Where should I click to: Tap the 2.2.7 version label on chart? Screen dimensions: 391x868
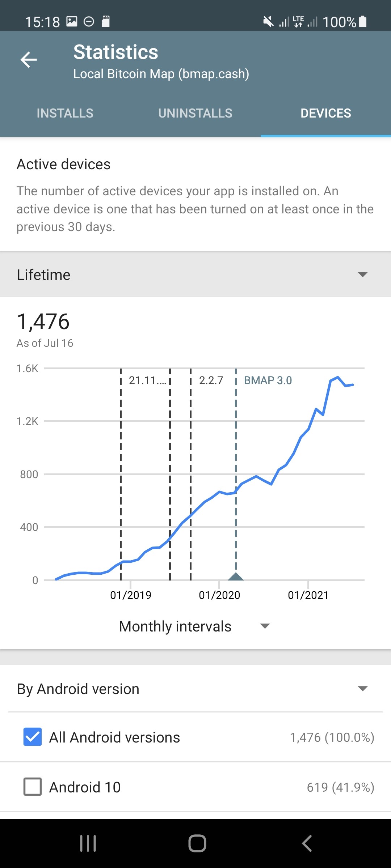(x=211, y=380)
